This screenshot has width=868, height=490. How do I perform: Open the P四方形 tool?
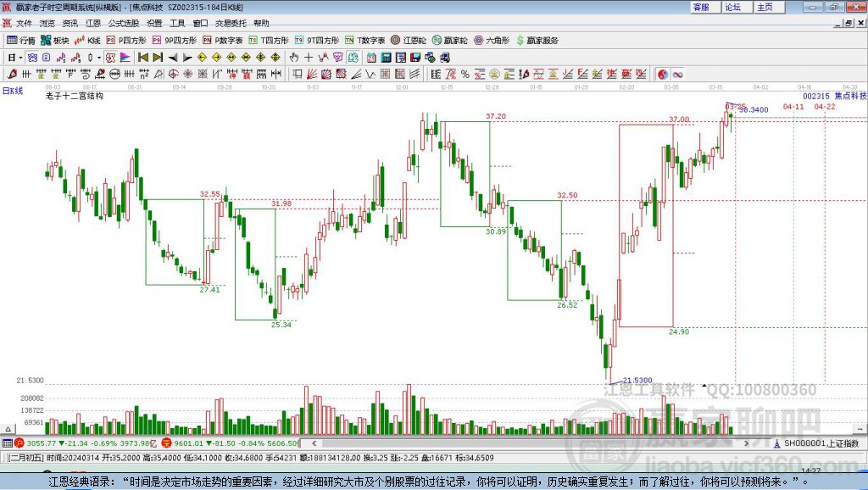[x=126, y=41]
